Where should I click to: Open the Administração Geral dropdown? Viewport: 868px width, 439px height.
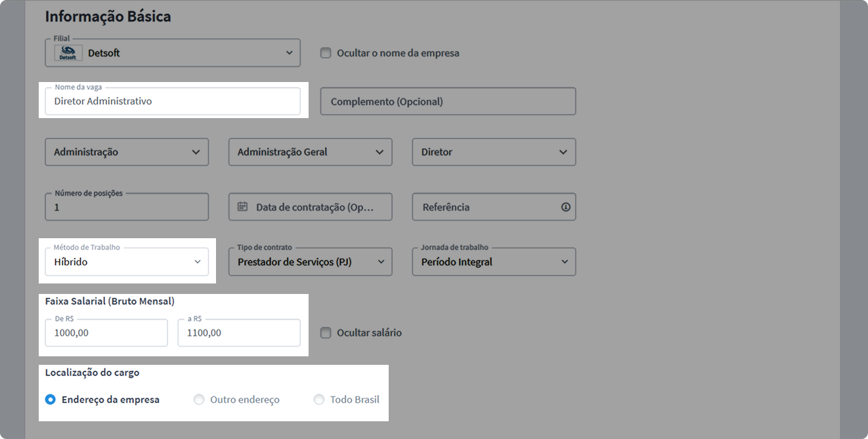click(310, 152)
